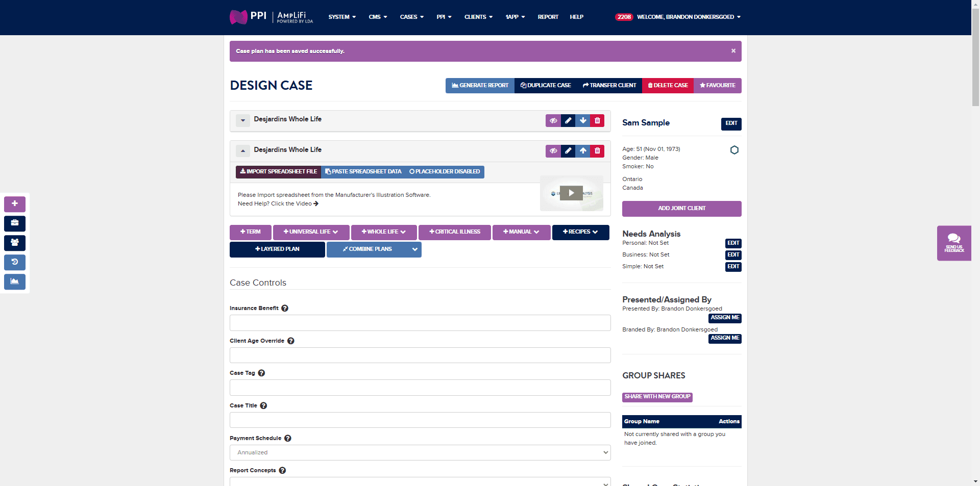The width and height of the screenshot is (980, 486).
Task: Open the CLIENTS menu
Action: click(478, 17)
